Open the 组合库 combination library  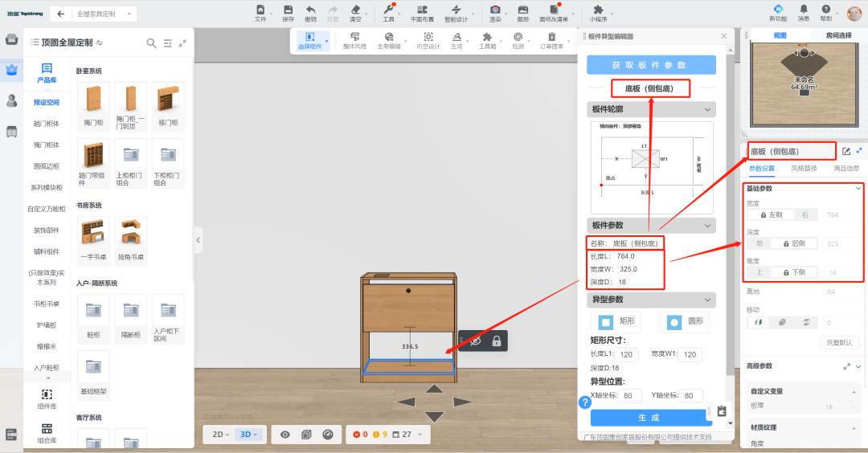click(47, 434)
